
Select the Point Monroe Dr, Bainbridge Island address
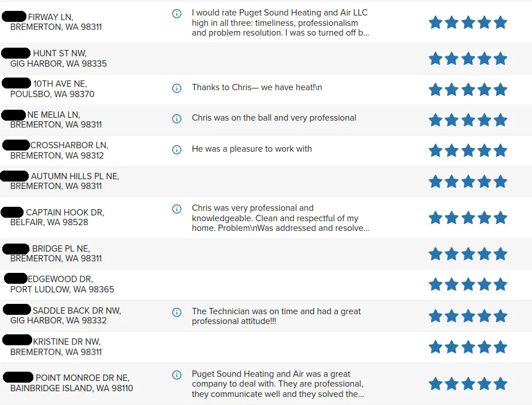click(71, 383)
